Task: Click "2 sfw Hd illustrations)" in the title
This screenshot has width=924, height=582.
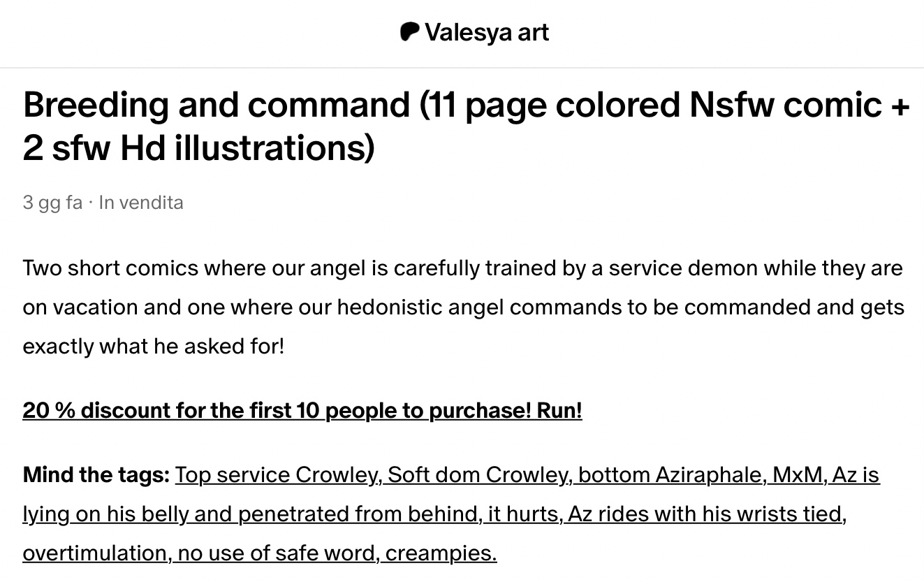Action: pyautogui.click(x=198, y=148)
